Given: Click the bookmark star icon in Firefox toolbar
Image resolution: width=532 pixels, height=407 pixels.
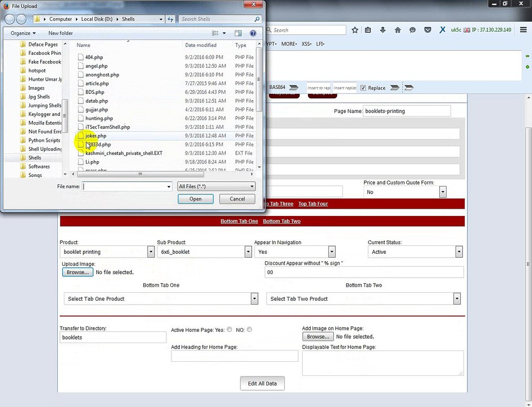Looking at the screenshot, I should click(355, 30).
